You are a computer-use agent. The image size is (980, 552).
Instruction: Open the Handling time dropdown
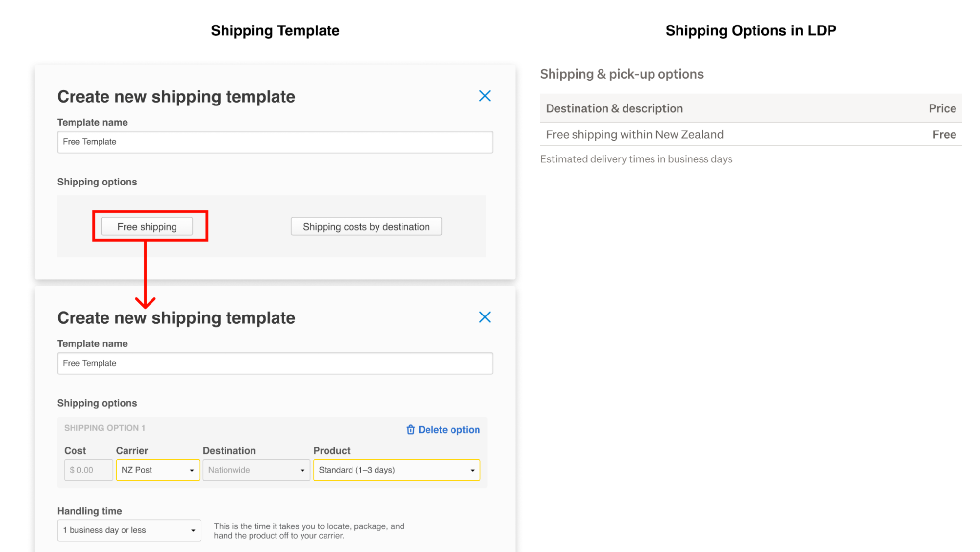(x=128, y=530)
